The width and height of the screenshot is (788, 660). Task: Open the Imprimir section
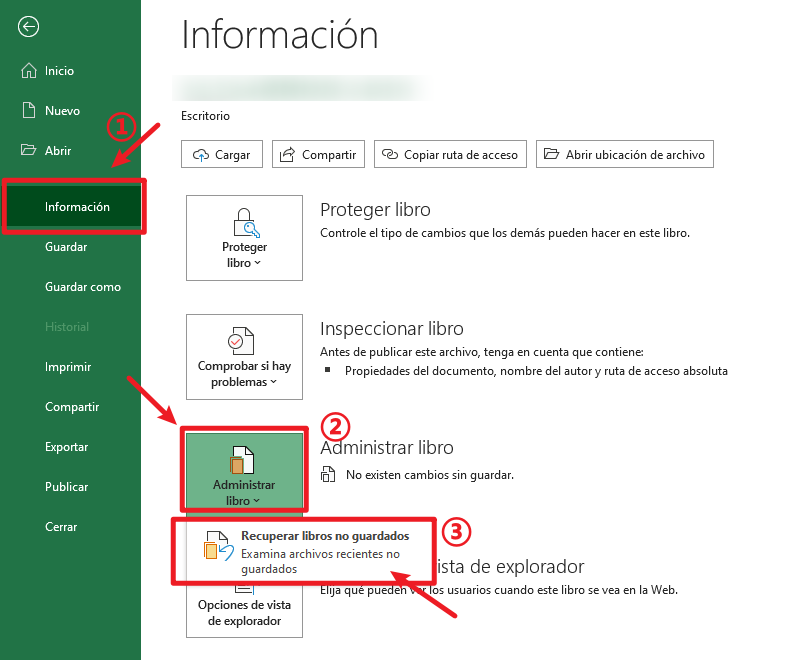tap(68, 367)
